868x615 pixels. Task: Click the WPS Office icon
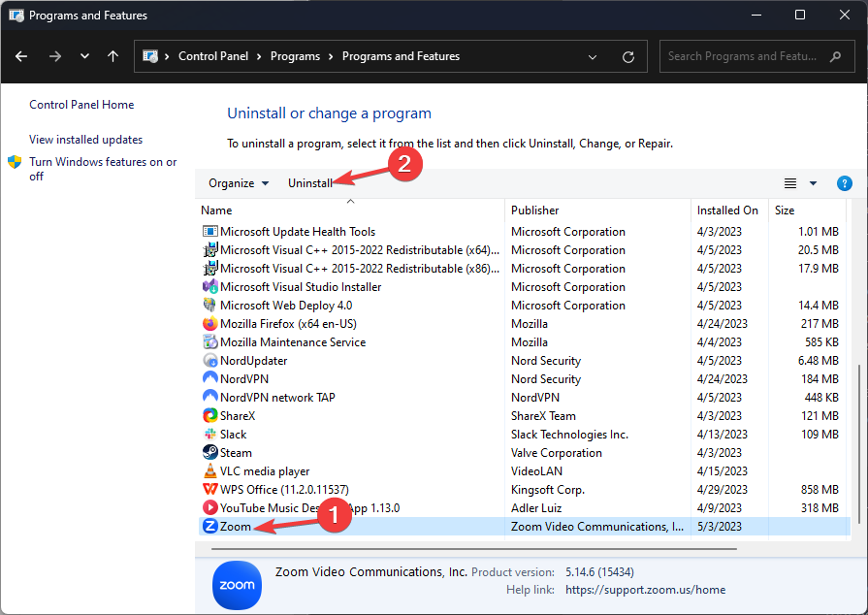(209, 489)
